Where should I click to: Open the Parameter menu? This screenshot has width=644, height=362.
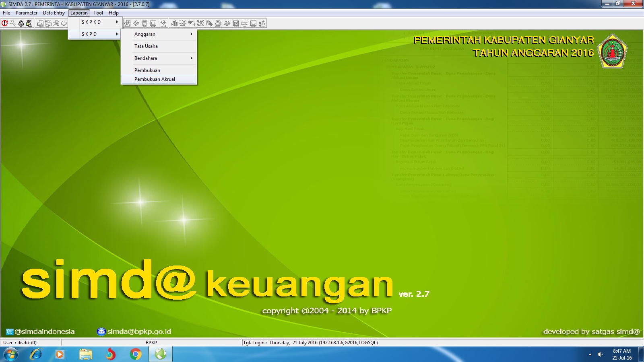(x=27, y=13)
